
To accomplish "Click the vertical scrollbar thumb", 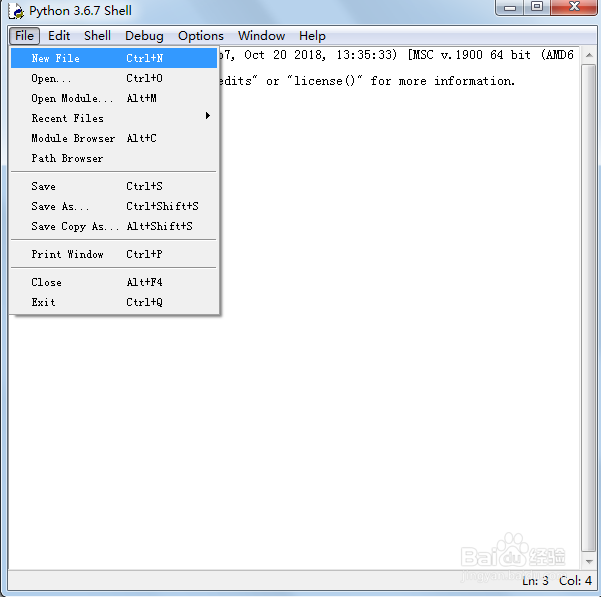I will (x=589, y=308).
